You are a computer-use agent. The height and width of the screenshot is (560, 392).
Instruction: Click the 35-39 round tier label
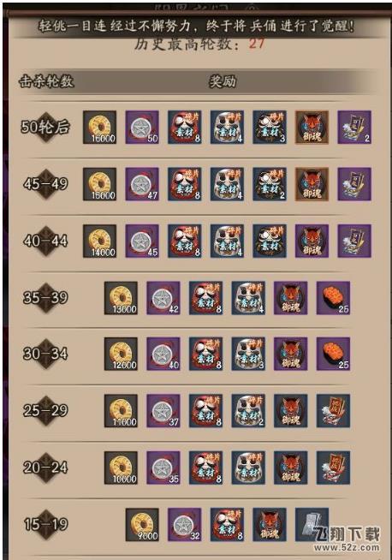tap(45, 297)
